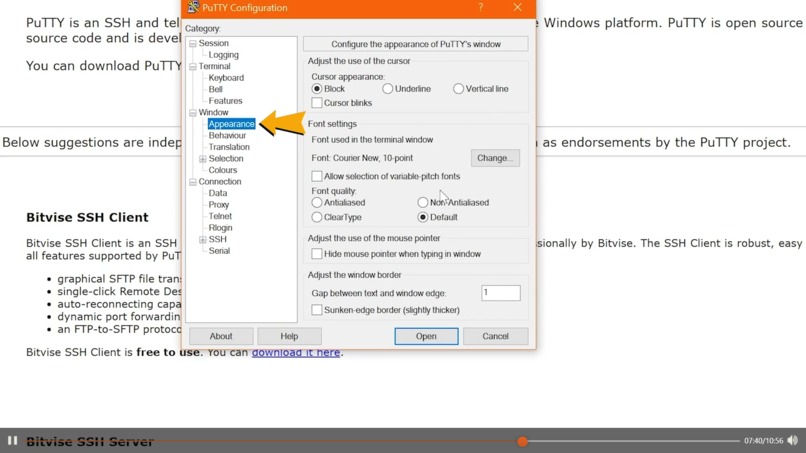The width and height of the screenshot is (806, 453).
Task: Choose Antialiased font quality
Action: (317, 203)
